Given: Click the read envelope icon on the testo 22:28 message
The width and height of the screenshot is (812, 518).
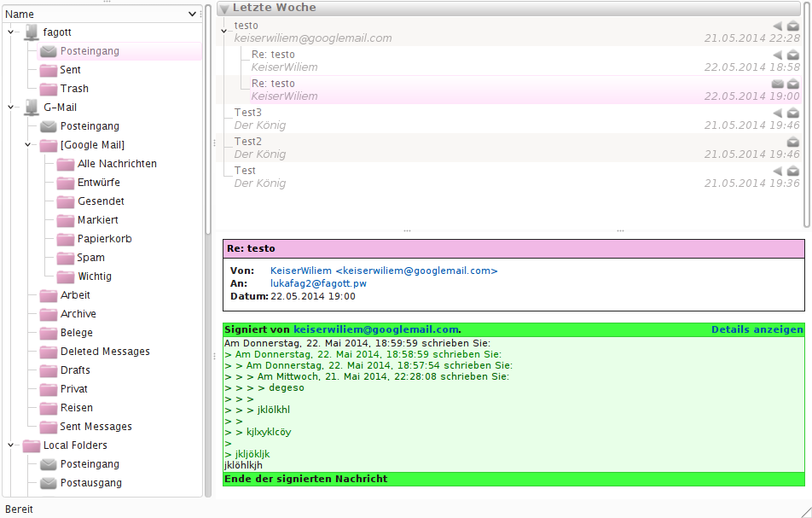Looking at the screenshot, I should point(793,26).
